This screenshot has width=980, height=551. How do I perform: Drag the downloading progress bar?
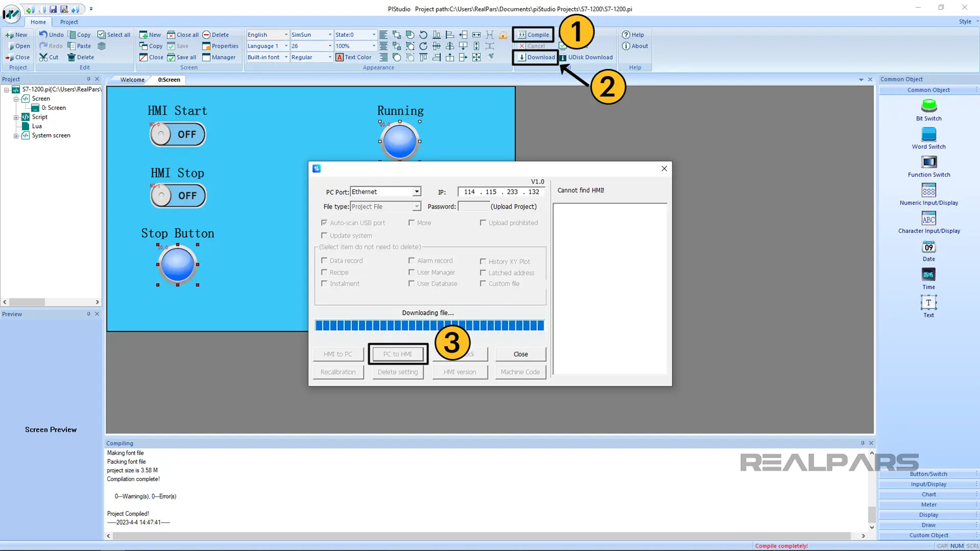(x=429, y=325)
